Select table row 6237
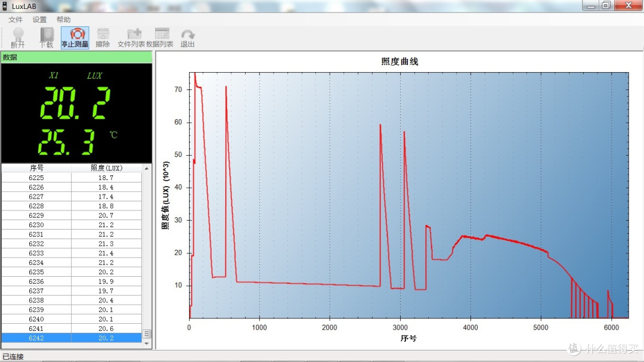644x362 pixels. pos(72,291)
